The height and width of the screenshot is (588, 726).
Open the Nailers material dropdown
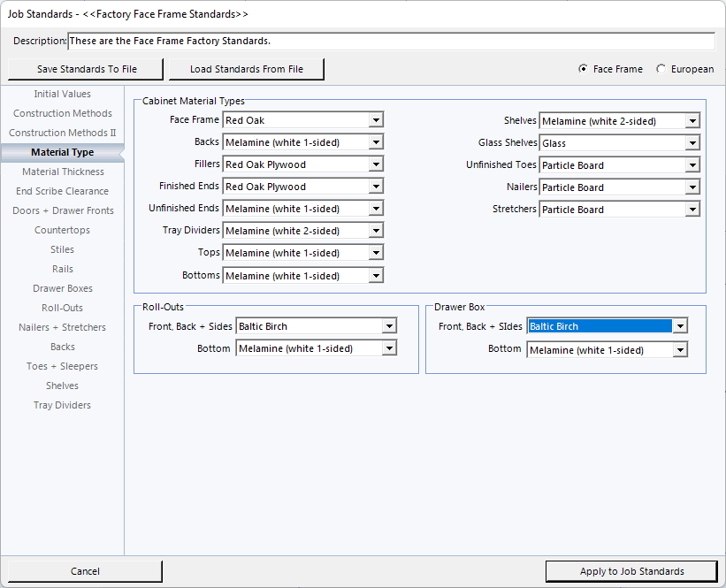pyautogui.click(x=692, y=187)
